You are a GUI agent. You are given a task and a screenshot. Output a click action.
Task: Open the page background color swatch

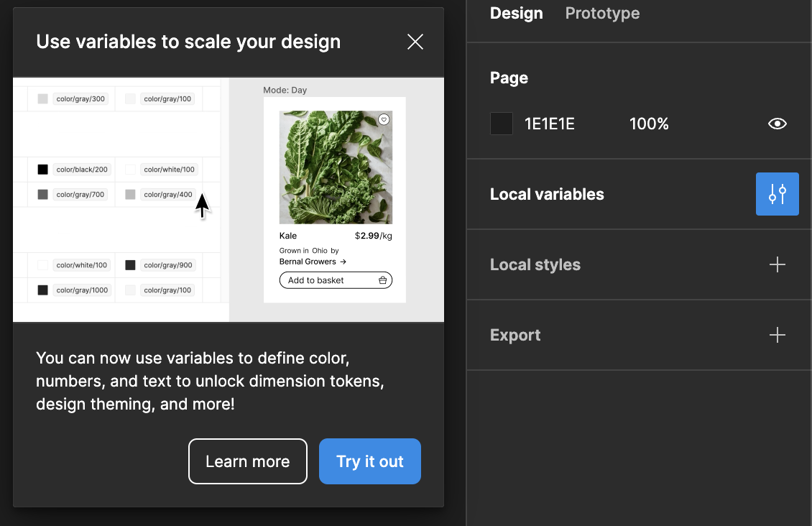(502, 124)
